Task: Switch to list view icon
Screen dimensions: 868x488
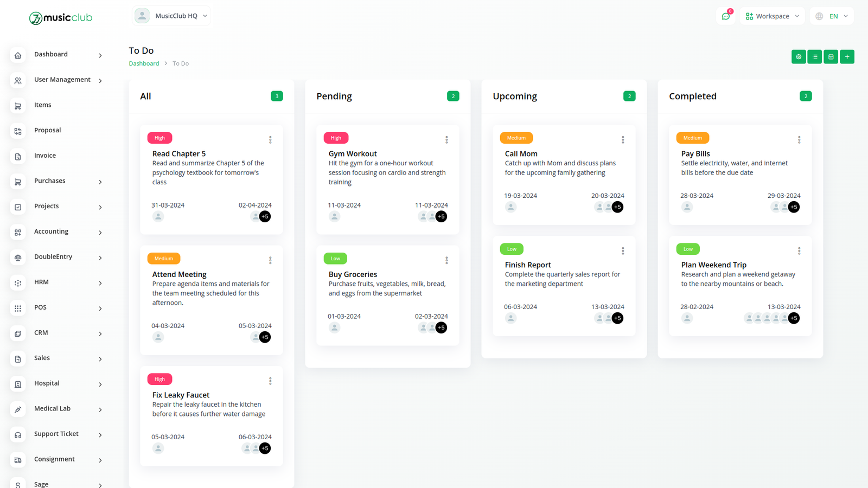Action: click(814, 56)
